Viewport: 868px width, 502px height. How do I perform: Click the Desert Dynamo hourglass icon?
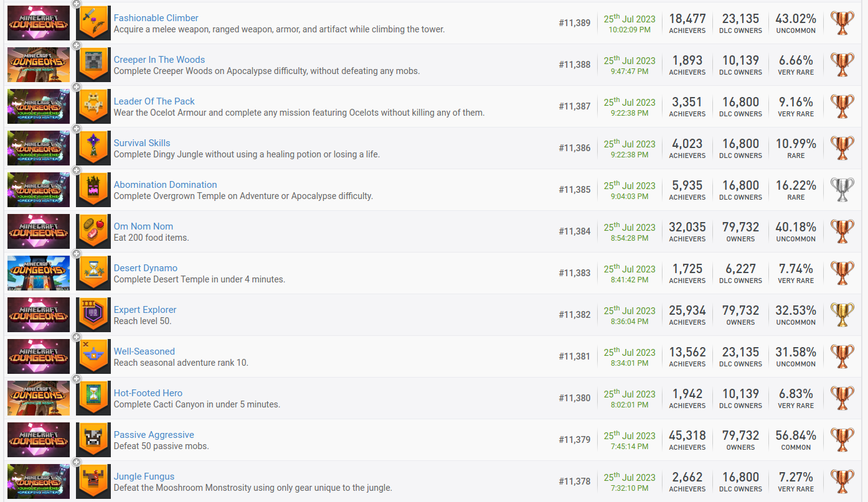point(93,273)
